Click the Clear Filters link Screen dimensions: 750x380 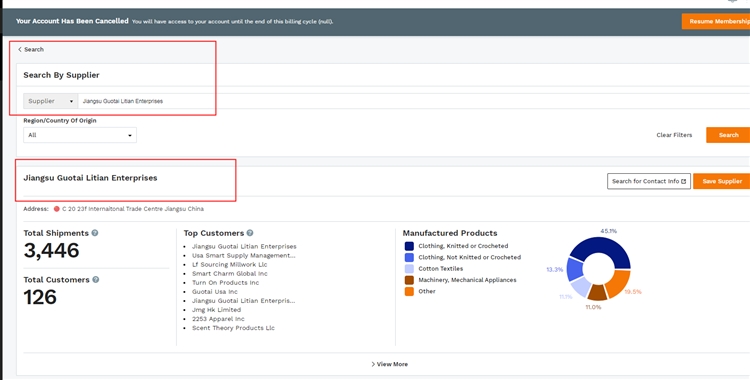674,135
